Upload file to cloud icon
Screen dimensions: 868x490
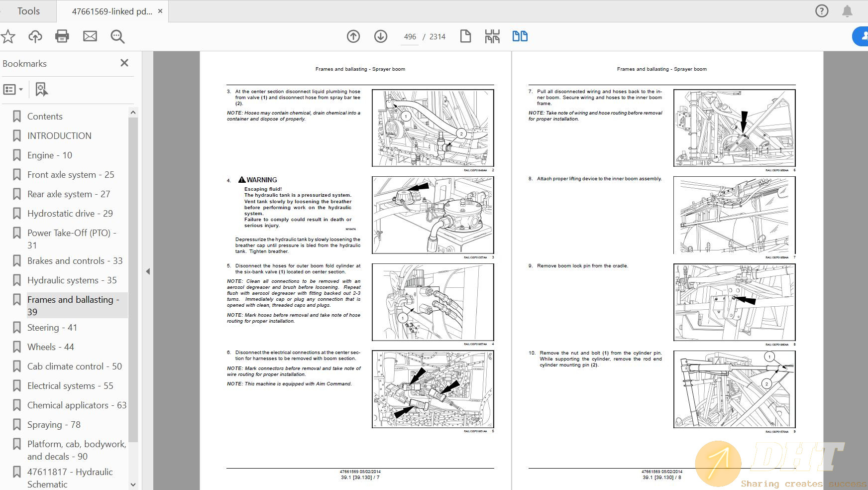click(x=35, y=36)
